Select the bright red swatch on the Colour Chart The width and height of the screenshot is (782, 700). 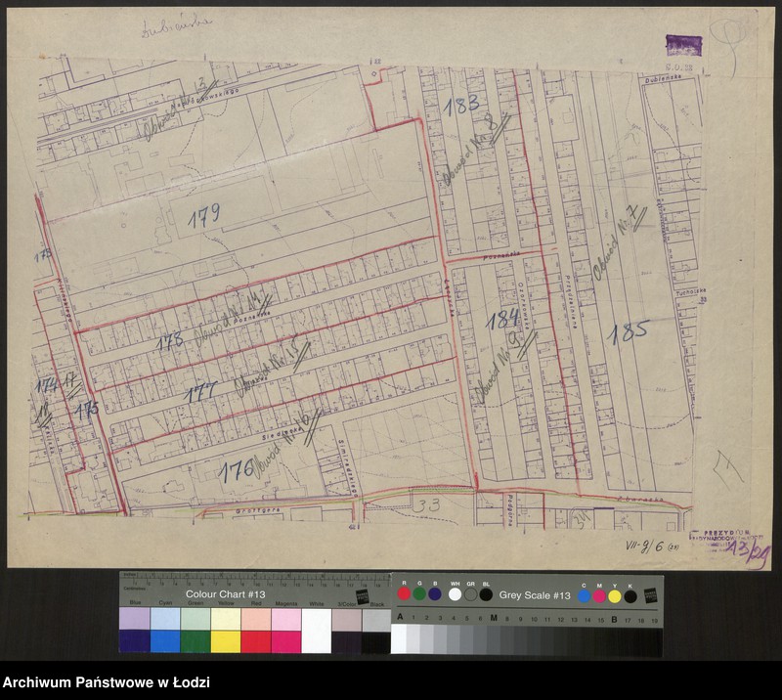click(256, 641)
